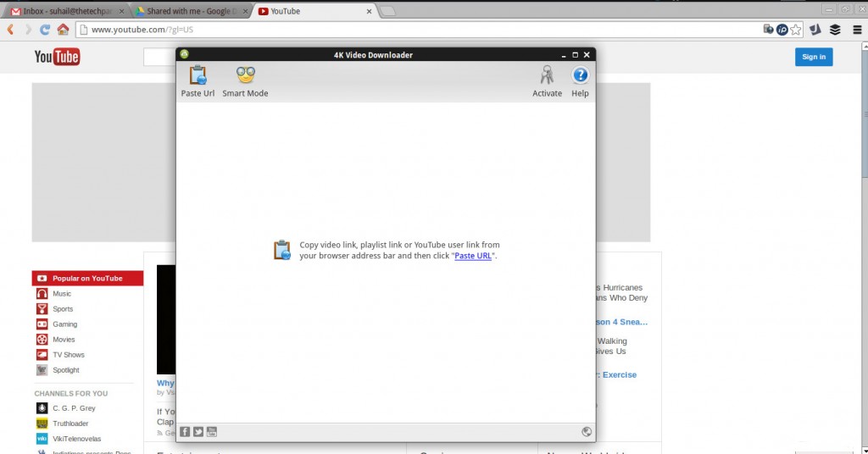Click the Facebook icon in downloader footer
The height and width of the screenshot is (454, 868).
(185, 432)
